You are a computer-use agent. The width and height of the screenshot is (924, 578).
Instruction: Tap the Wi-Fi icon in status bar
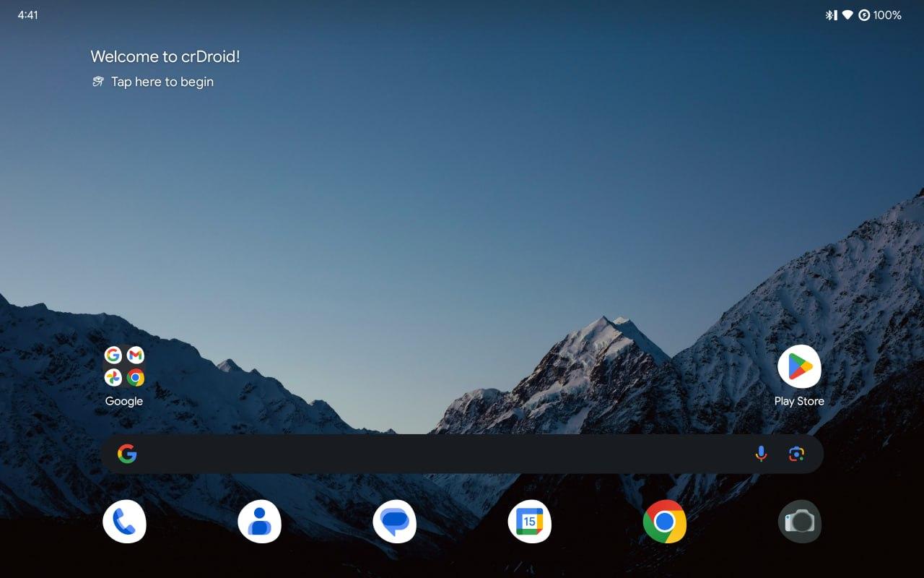tap(847, 15)
